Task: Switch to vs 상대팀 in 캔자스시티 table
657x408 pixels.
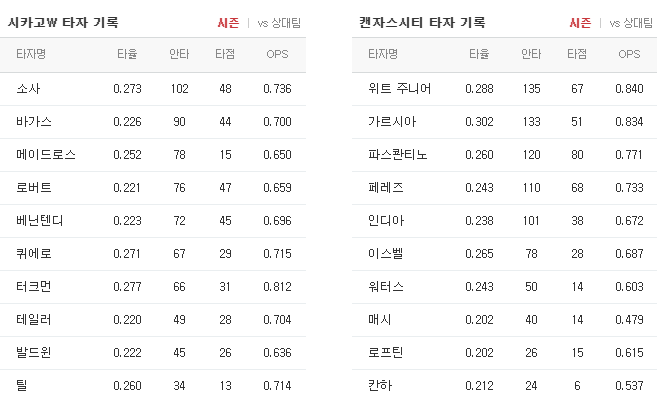Action: pyautogui.click(x=631, y=23)
